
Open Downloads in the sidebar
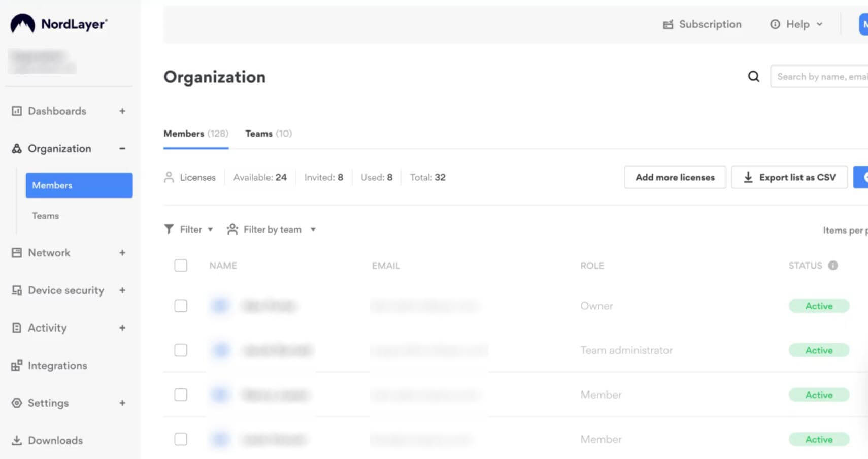(x=55, y=440)
